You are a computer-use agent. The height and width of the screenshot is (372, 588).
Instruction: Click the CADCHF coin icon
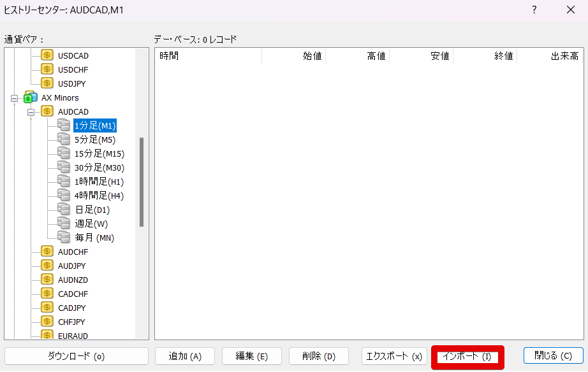[47, 293]
